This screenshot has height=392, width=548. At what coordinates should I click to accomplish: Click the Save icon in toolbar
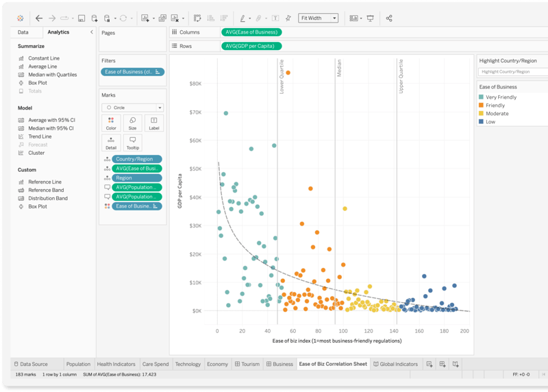82,19
